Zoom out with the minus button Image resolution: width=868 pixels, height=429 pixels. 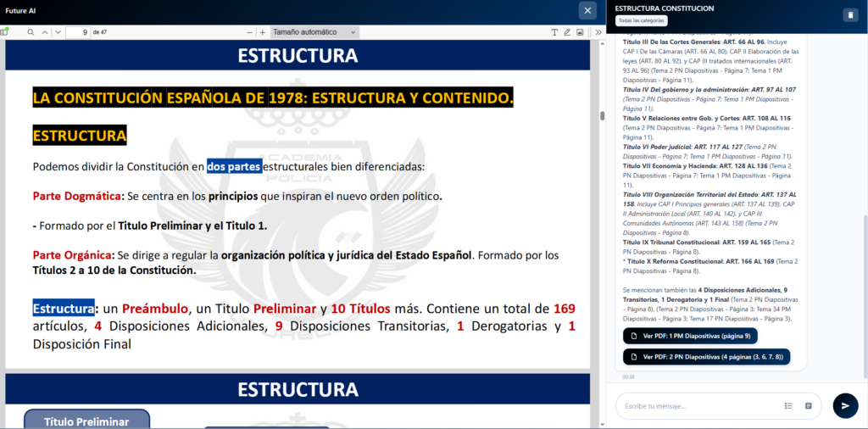tap(250, 32)
